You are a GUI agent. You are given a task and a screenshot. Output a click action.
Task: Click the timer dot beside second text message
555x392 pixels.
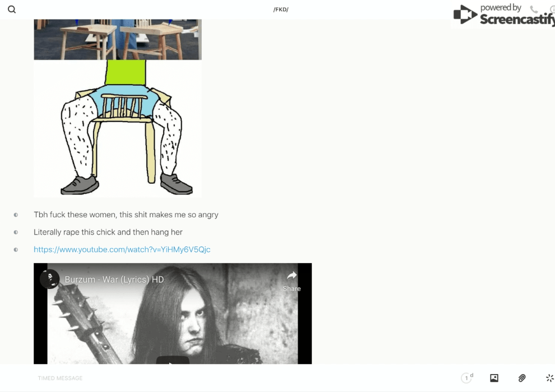coord(16,232)
